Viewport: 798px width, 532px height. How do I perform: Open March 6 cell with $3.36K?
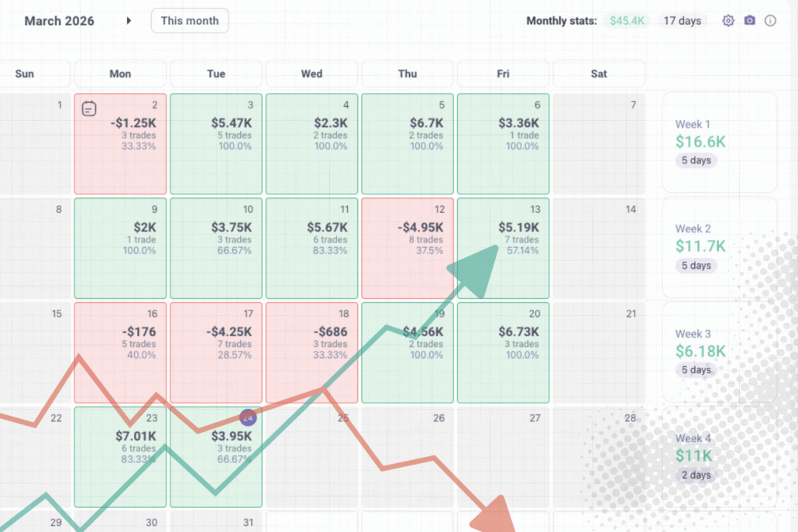click(504, 144)
